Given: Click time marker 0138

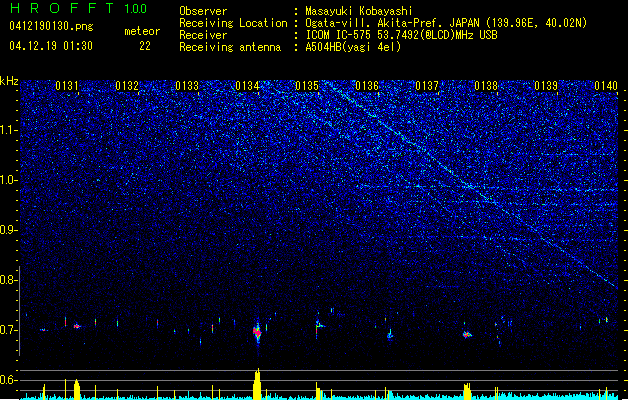Looking at the screenshot, I should [x=486, y=86].
